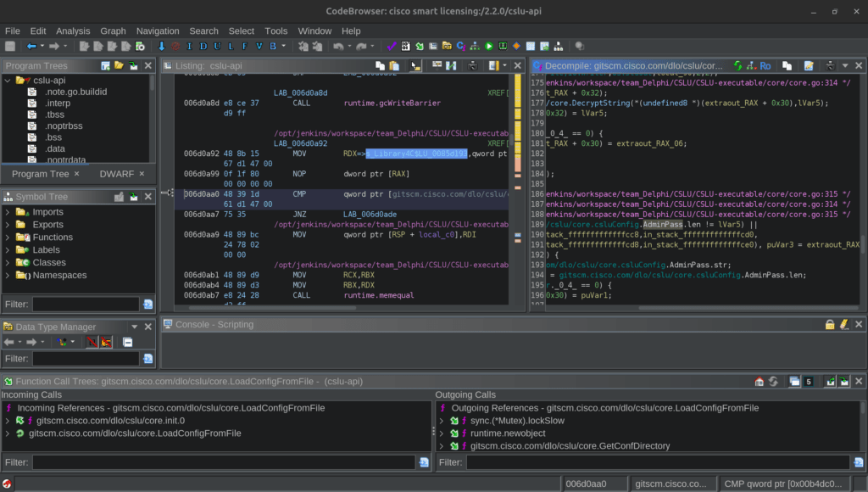Expand the Imports node in Symbol Tree
Viewport: 868px width, 492px height.
[x=8, y=212]
